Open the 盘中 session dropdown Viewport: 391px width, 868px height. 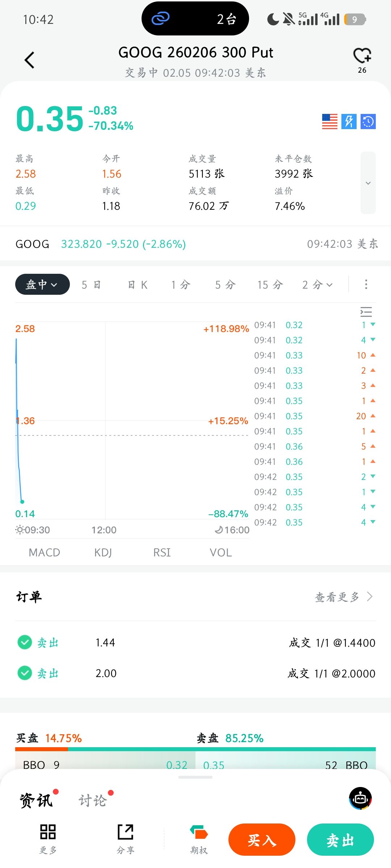(x=42, y=285)
